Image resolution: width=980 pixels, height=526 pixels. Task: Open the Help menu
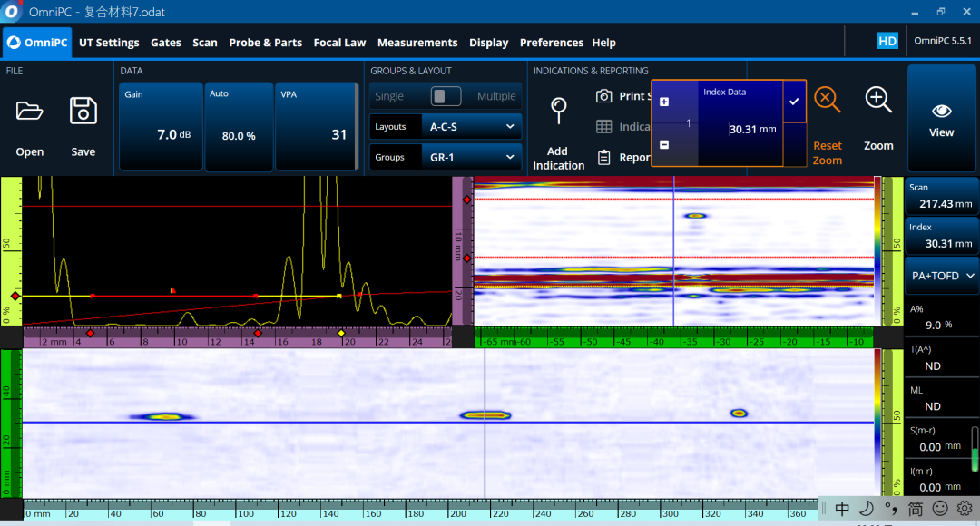[x=603, y=43]
